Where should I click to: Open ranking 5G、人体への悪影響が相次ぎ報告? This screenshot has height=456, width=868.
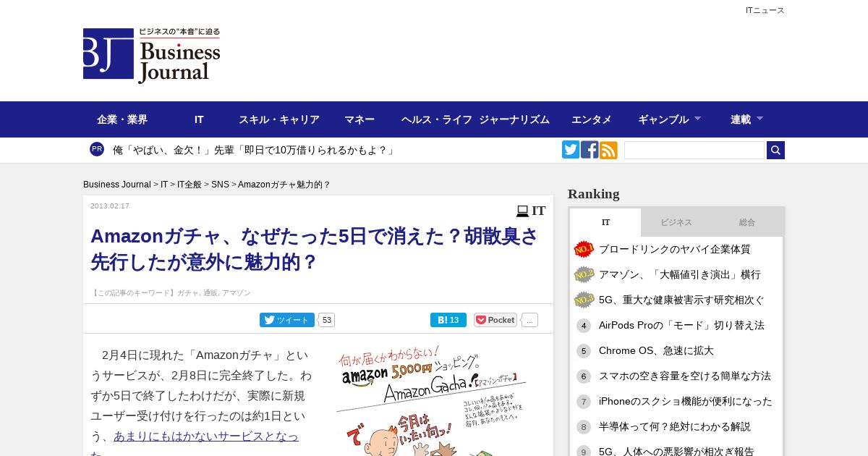676,452
